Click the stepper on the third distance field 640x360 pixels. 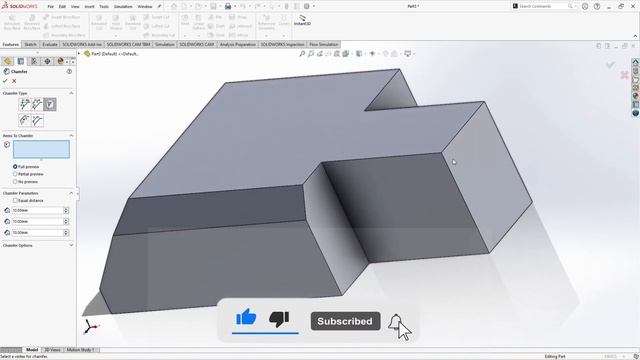coord(66,233)
